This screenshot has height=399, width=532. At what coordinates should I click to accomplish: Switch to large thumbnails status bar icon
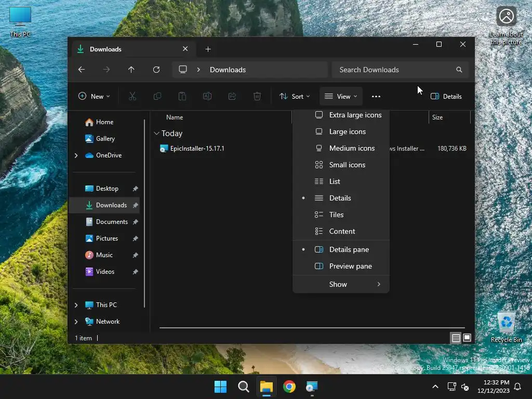(x=467, y=338)
